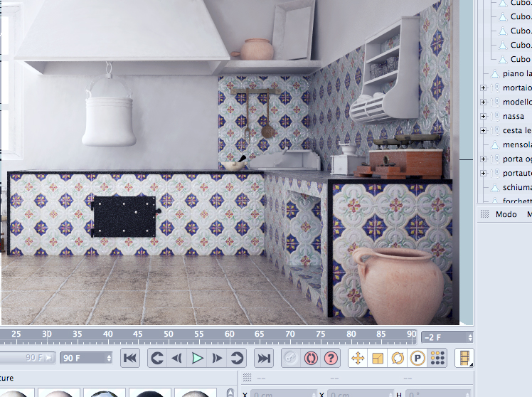Click the H rotation field showing 0°
The height and width of the screenshot is (397, 532).
tap(438, 395)
